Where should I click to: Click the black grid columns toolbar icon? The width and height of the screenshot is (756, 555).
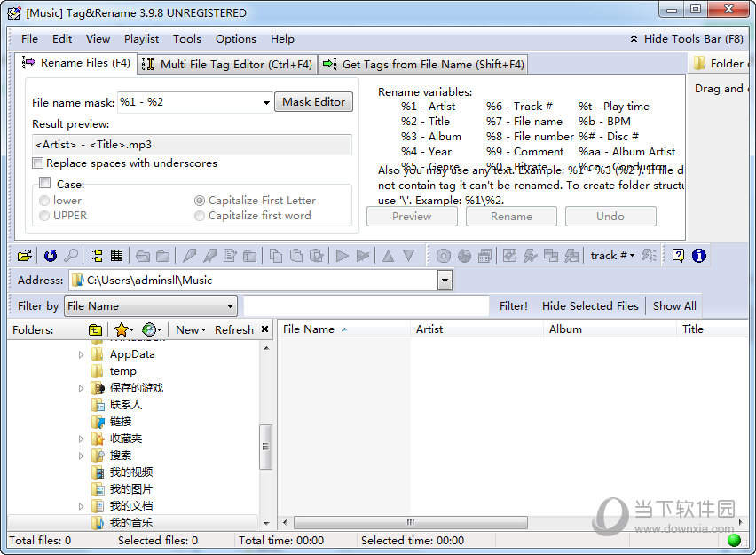click(x=116, y=256)
